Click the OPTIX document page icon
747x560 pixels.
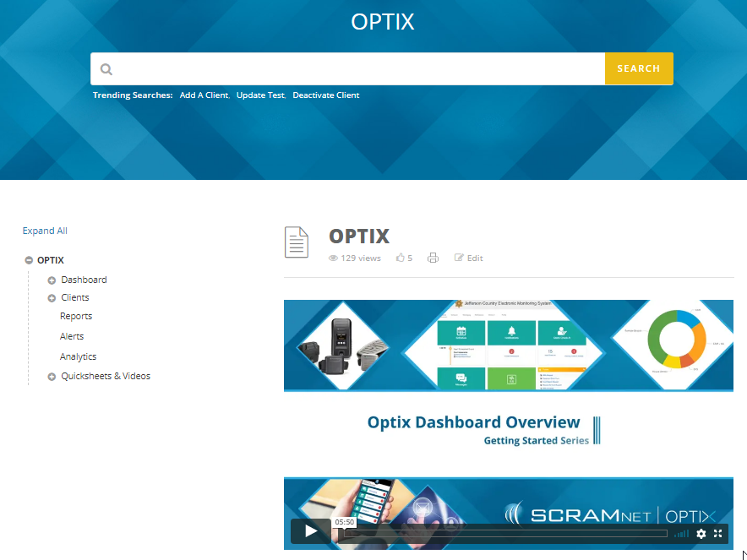click(x=297, y=242)
